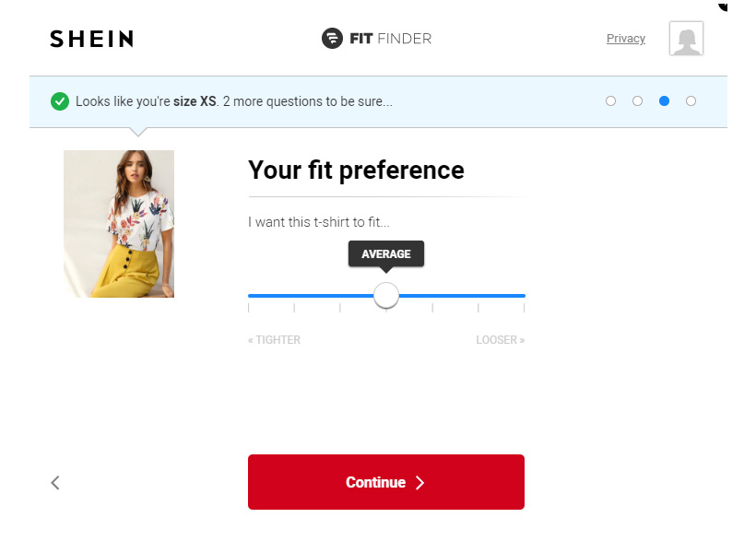Open the user profile avatar
Screen dimensions: 756x553
click(x=686, y=39)
